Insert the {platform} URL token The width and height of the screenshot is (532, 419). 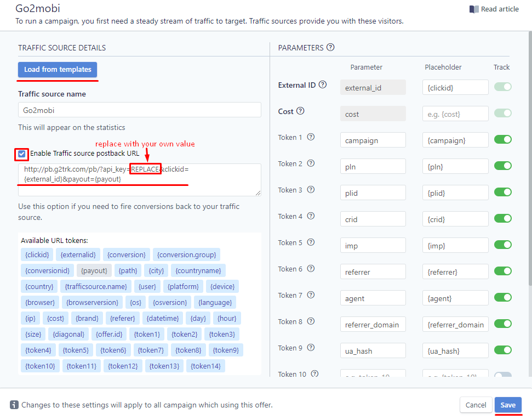(x=183, y=287)
